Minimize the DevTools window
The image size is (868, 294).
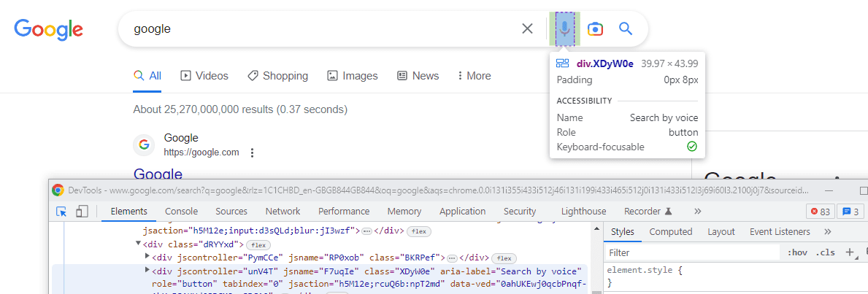click(828, 190)
